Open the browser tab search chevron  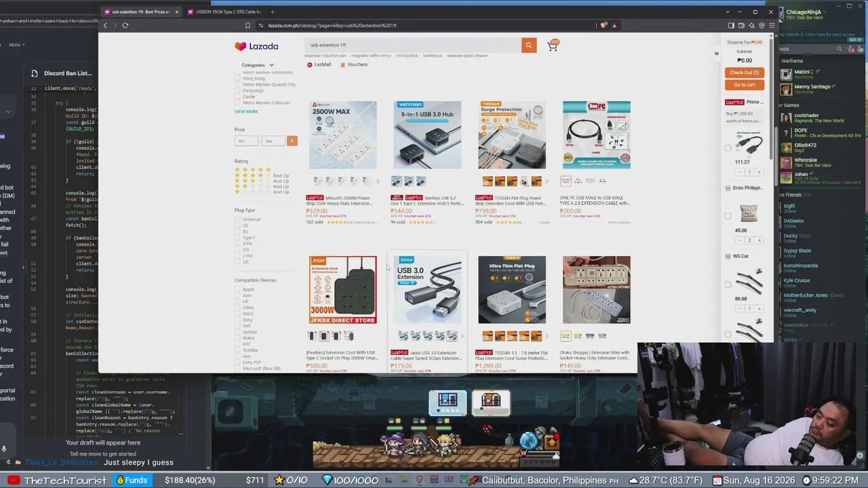(728, 12)
